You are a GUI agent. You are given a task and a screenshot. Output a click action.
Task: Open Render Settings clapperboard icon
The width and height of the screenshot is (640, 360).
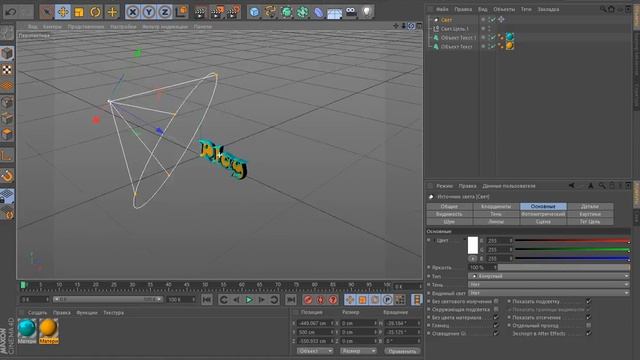click(233, 12)
